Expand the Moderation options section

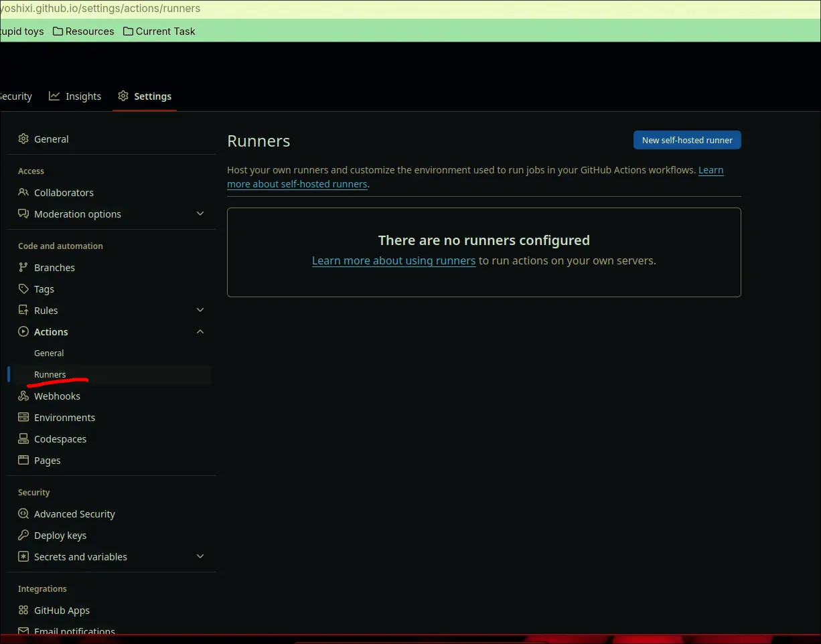(x=200, y=214)
